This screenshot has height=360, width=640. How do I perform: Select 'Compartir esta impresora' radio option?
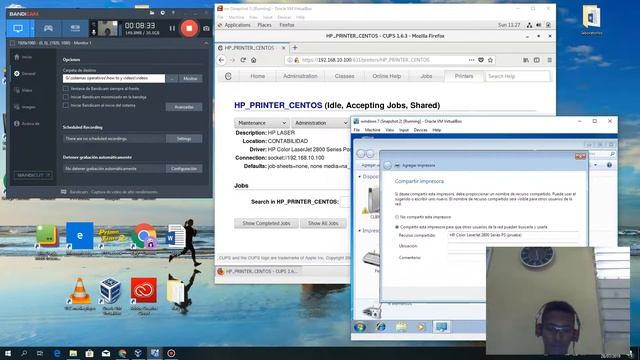(397, 227)
